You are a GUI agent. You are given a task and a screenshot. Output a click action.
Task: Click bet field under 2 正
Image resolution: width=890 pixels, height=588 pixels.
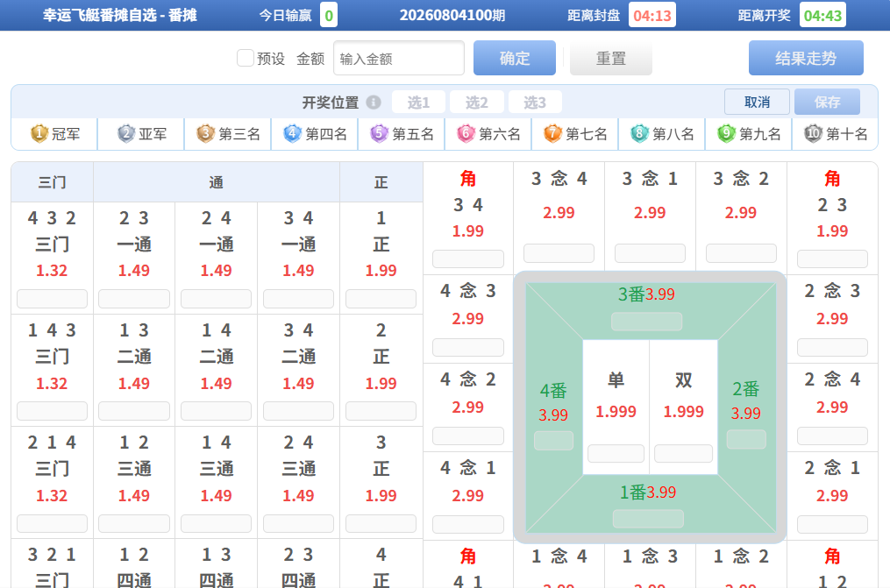(x=381, y=411)
